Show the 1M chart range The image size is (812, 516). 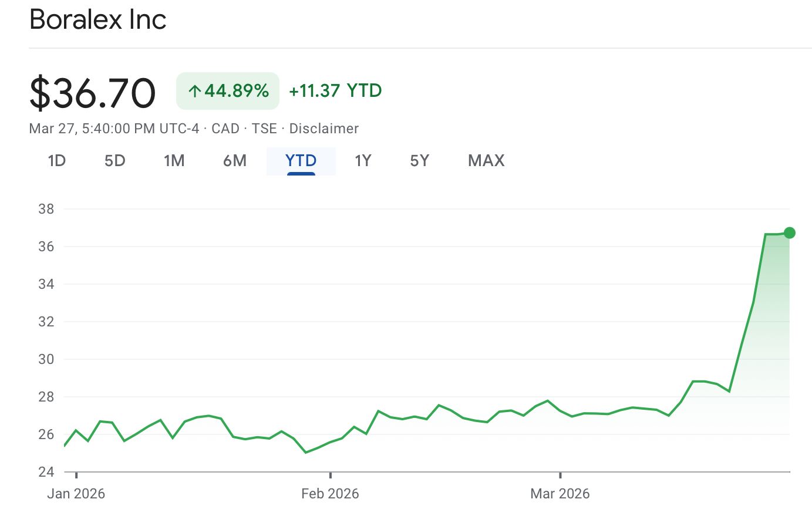pos(174,161)
